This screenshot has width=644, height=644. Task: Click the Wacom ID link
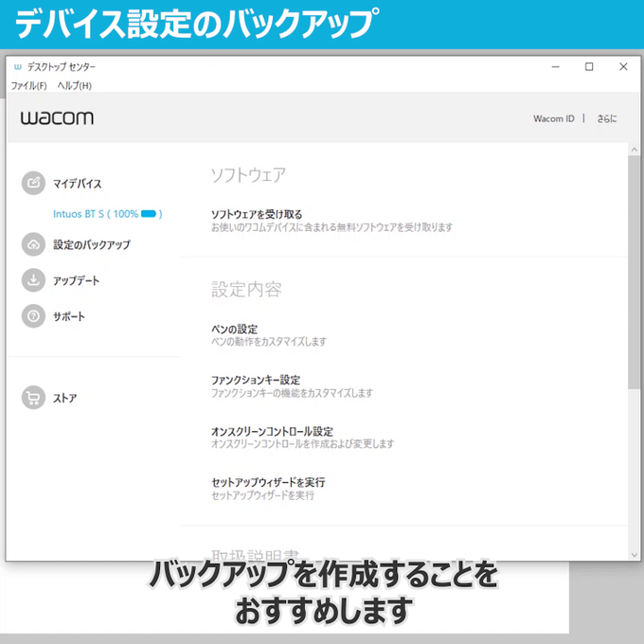click(x=554, y=118)
